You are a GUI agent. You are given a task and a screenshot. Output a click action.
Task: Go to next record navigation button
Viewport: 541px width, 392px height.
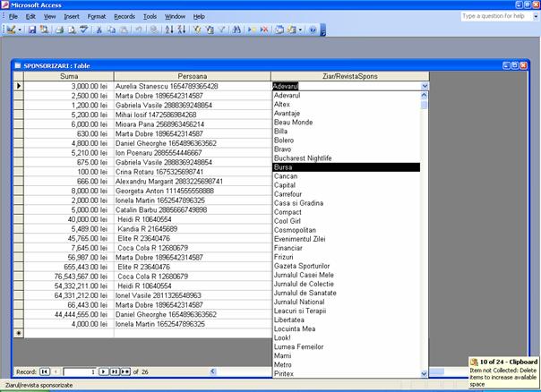point(104,371)
